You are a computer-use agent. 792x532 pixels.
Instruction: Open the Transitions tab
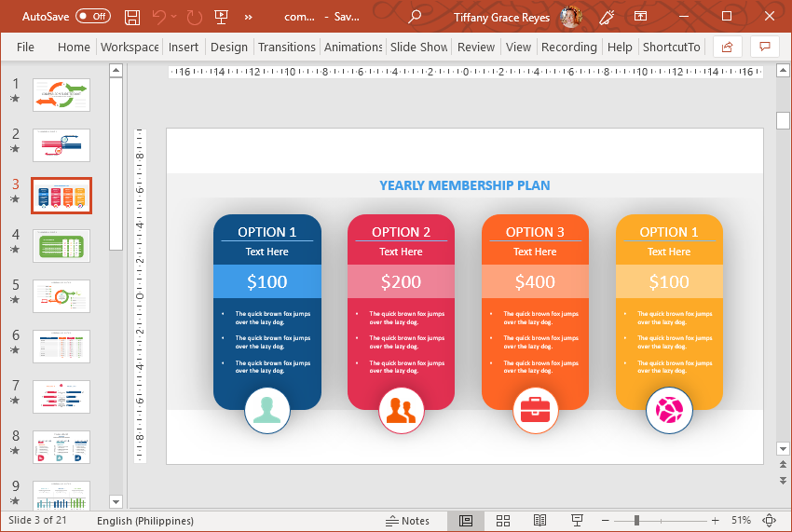coord(286,47)
